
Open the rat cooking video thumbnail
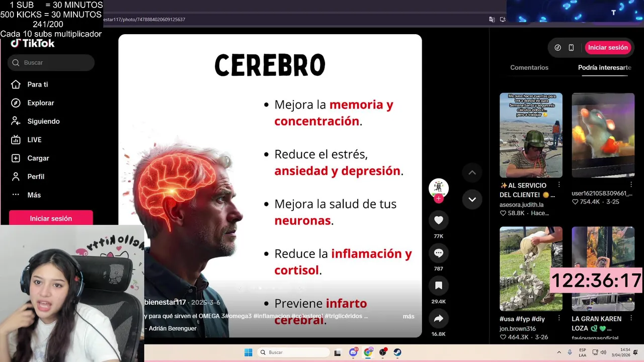pos(603,135)
